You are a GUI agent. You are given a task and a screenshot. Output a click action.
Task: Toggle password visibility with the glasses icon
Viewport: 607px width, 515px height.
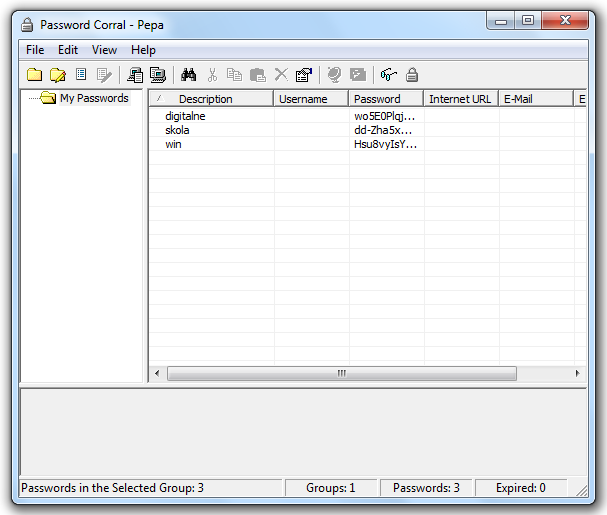pos(389,74)
